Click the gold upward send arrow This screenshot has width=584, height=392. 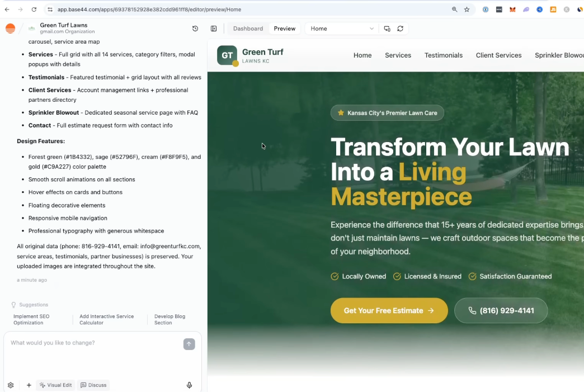click(x=189, y=344)
